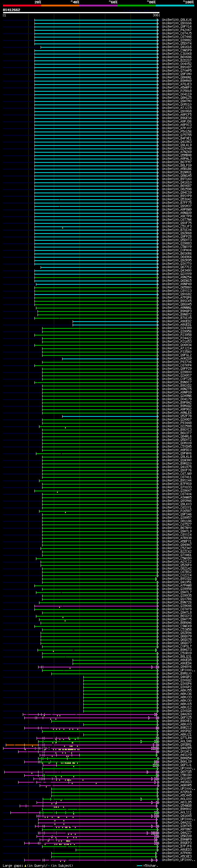Click the white query length bar
The width and height of the screenshot is (197, 868).
click(x=81, y=12)
